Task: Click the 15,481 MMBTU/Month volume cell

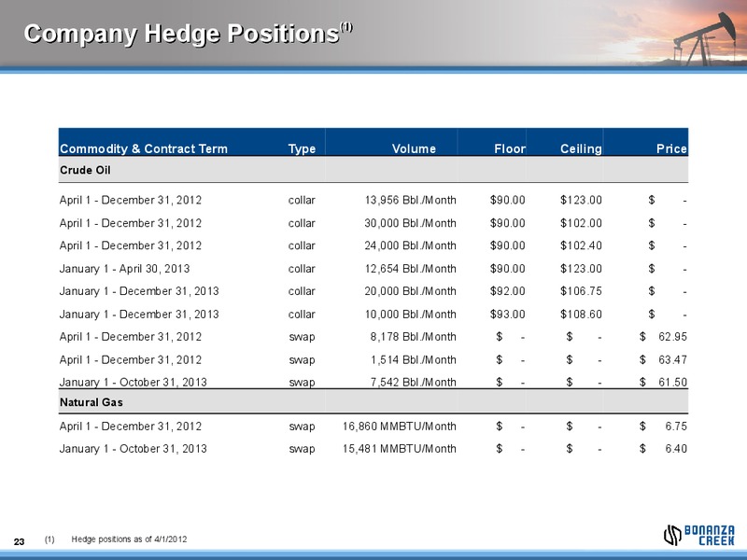Action: [x=400, y=449]
